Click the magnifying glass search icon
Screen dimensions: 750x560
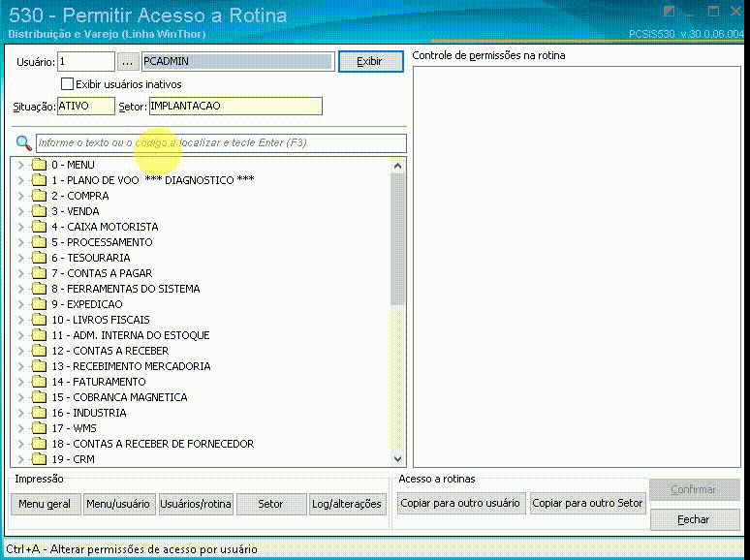click(x=23, y=142)
